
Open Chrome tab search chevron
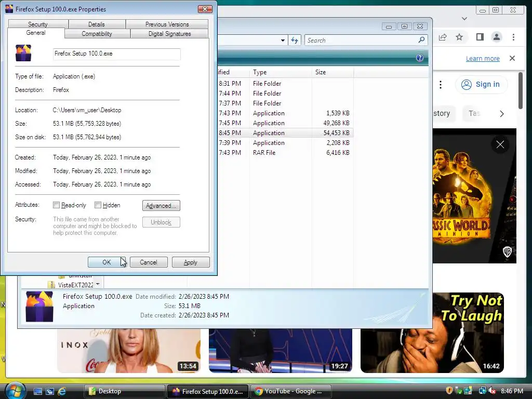(x=464, y=19)
